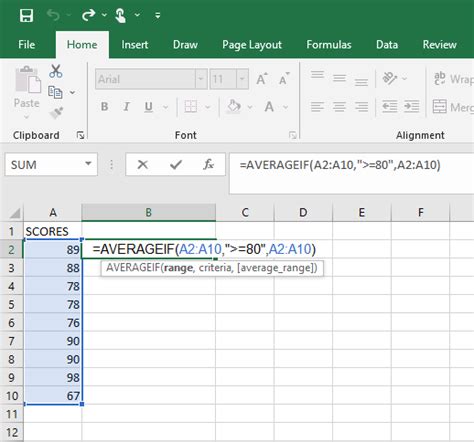The width and height of the screenshot is (474, 442).
Task: Click the Redo arrow icon
Action: pyautogui.click(x=89, y=15)
